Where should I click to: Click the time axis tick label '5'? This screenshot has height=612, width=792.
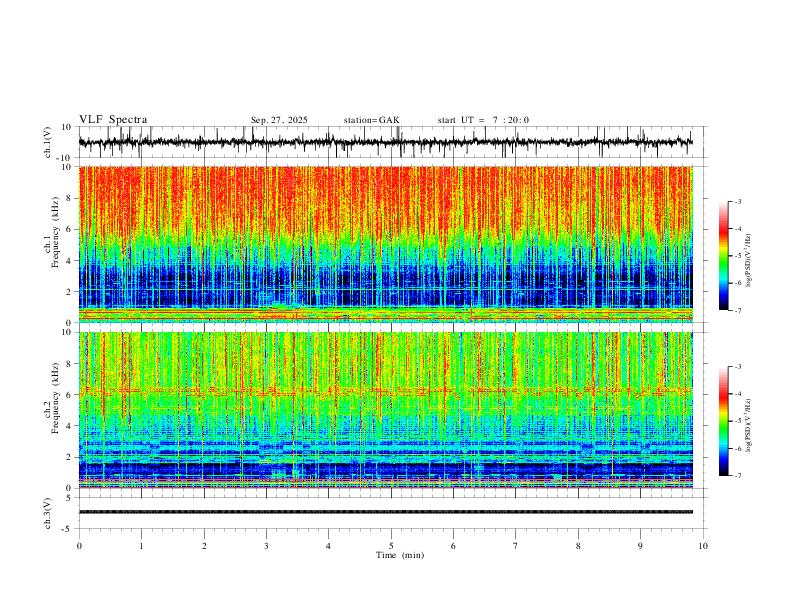pos(391,546)
